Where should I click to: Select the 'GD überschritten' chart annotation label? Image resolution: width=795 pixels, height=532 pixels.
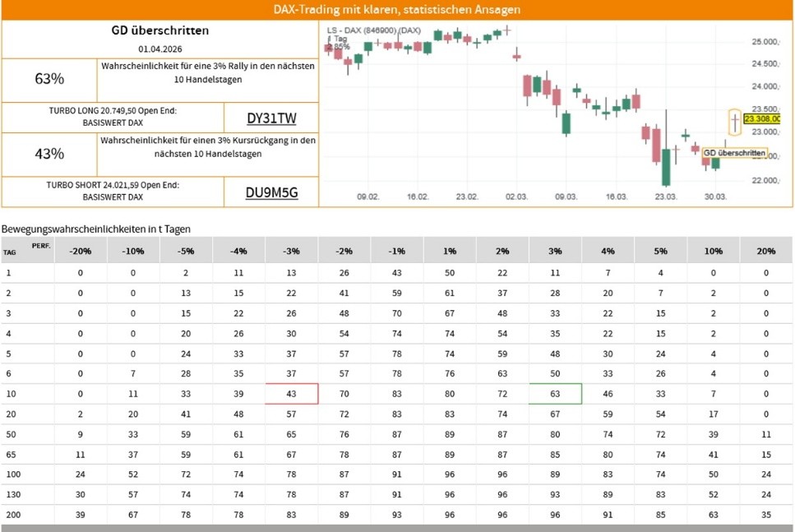click(735, 153)
